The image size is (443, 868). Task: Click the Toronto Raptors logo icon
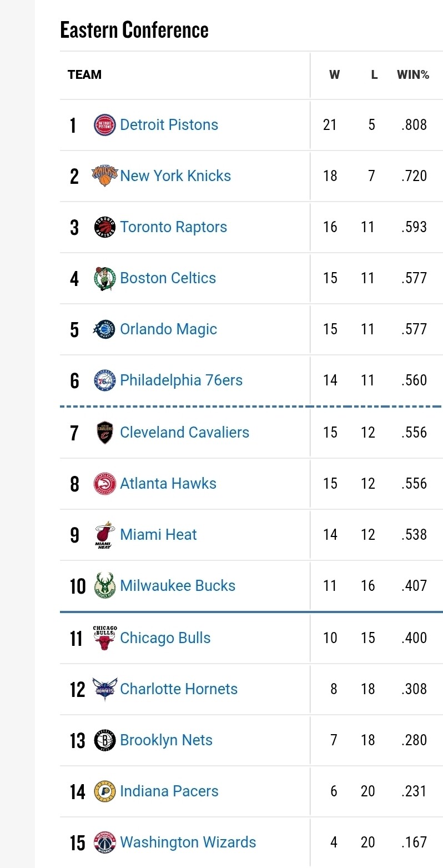click(x=104, y=227)
